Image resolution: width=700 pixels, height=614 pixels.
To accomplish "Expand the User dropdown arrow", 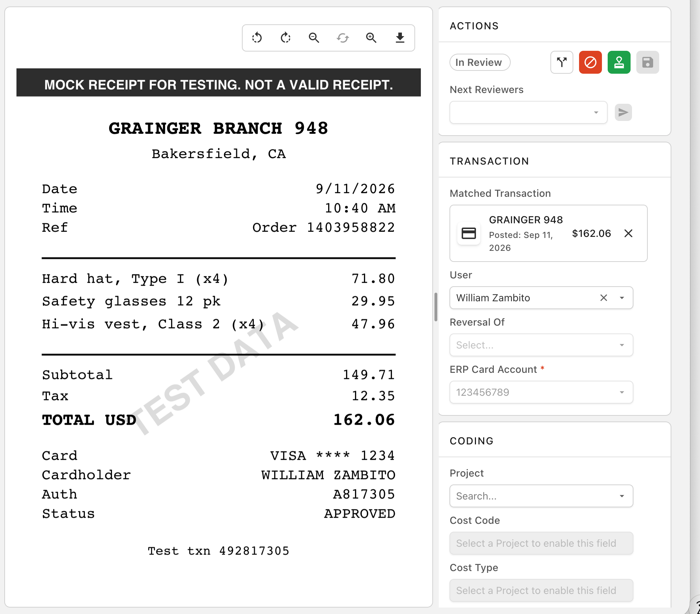I will [622, 298].
